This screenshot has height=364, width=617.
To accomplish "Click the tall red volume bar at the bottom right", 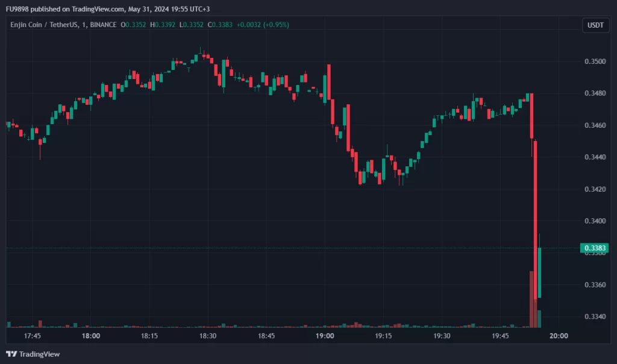I will pos(532,300).
